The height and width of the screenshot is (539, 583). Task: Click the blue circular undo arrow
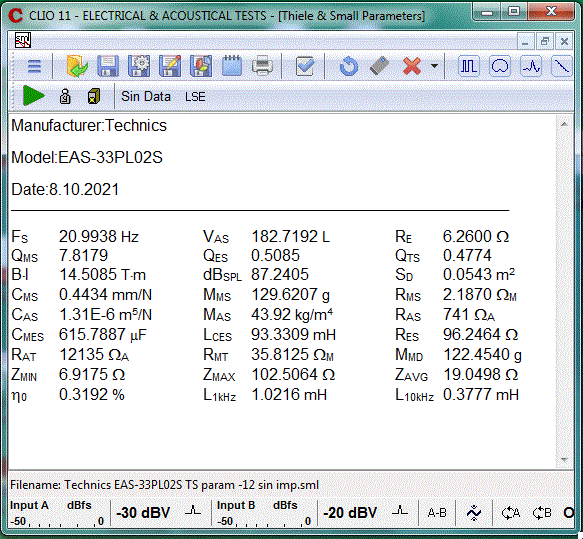click(x=349, y=66)
